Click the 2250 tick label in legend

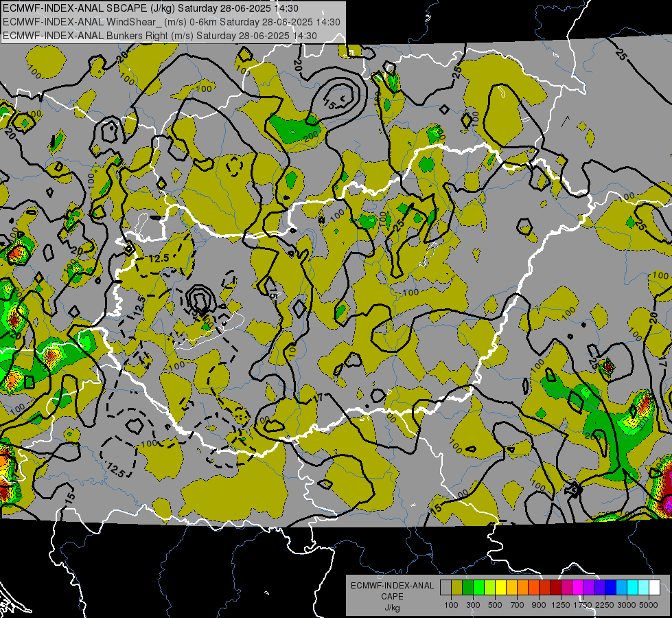tap(605, 605)
